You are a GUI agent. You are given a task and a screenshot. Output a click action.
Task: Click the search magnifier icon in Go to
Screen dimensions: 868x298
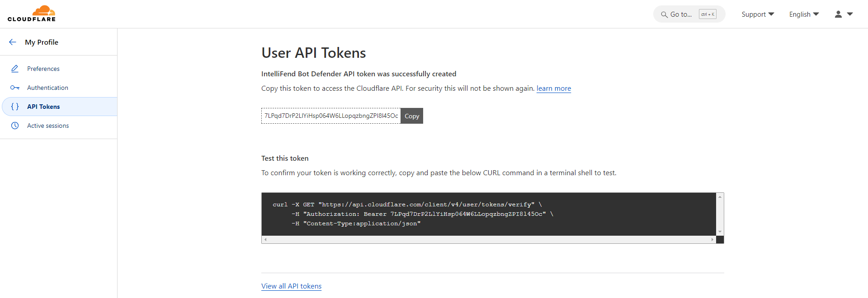(x=664, y=14)
